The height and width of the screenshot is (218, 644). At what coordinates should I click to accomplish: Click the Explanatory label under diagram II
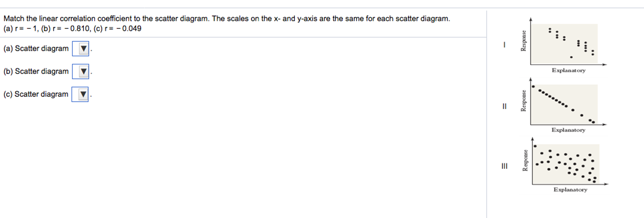568,130
